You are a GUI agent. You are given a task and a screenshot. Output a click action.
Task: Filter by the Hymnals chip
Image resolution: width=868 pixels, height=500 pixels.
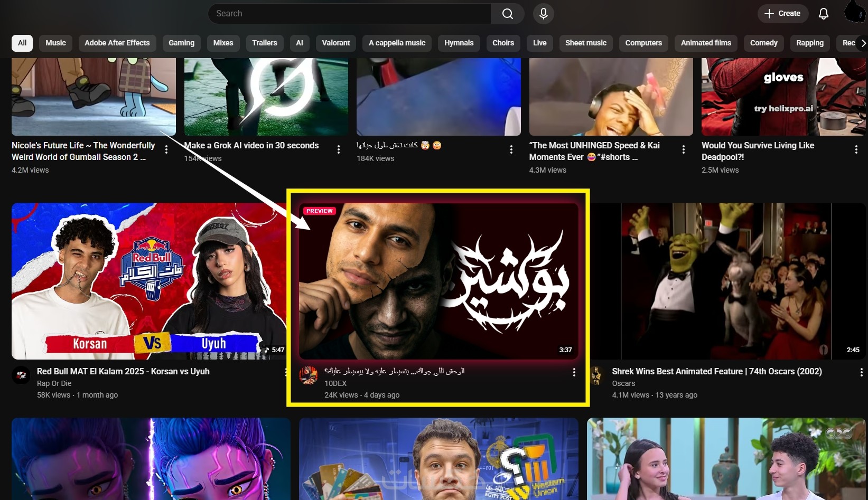point(459,43)
